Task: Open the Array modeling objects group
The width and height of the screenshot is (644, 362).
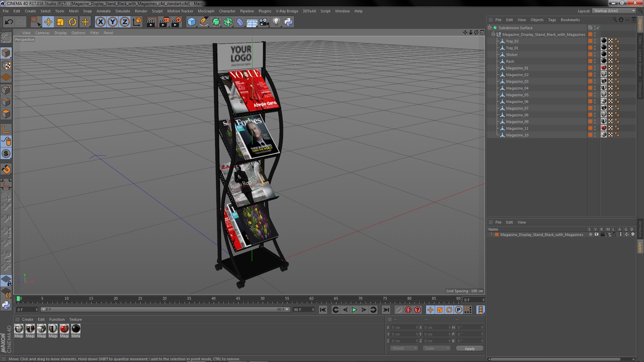Action: pos(228,22)
